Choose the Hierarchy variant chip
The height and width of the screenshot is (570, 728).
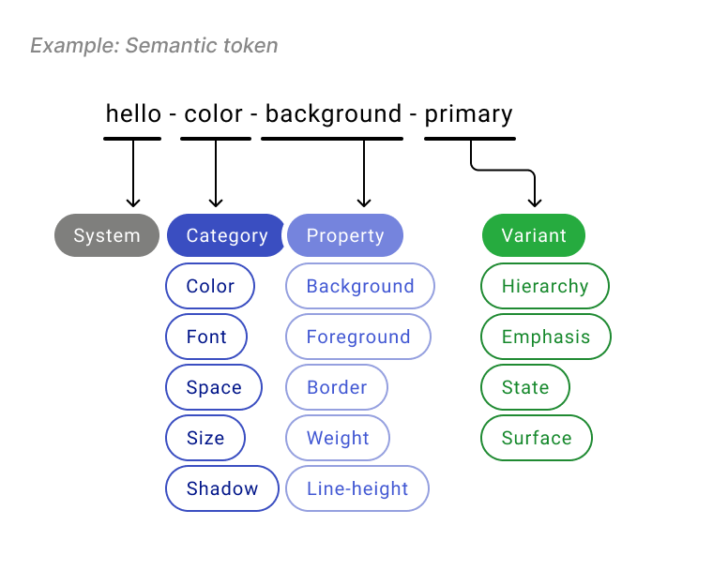tap(545, 286)
